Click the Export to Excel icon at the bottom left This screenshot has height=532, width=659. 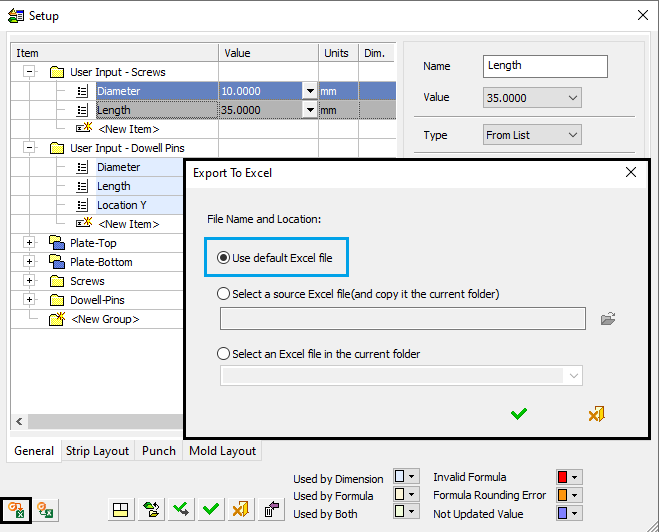tap(16, 510)
